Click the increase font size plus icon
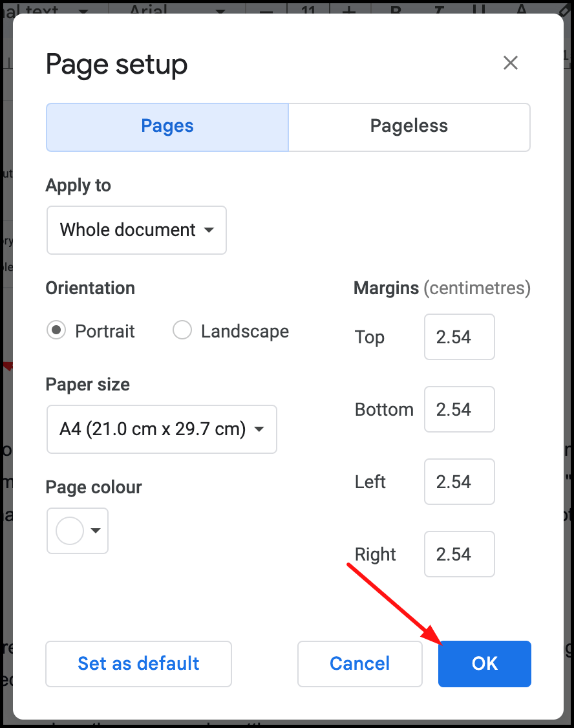 point(349,9)
